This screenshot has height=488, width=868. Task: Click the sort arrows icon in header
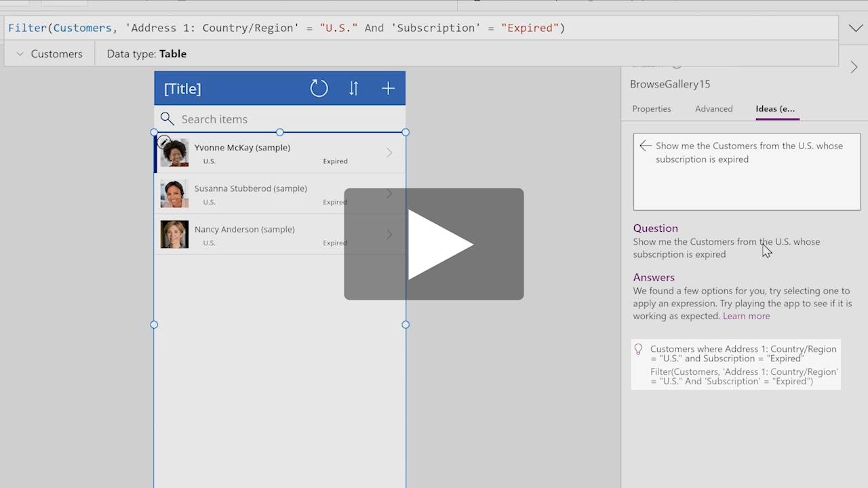point(353,88)
